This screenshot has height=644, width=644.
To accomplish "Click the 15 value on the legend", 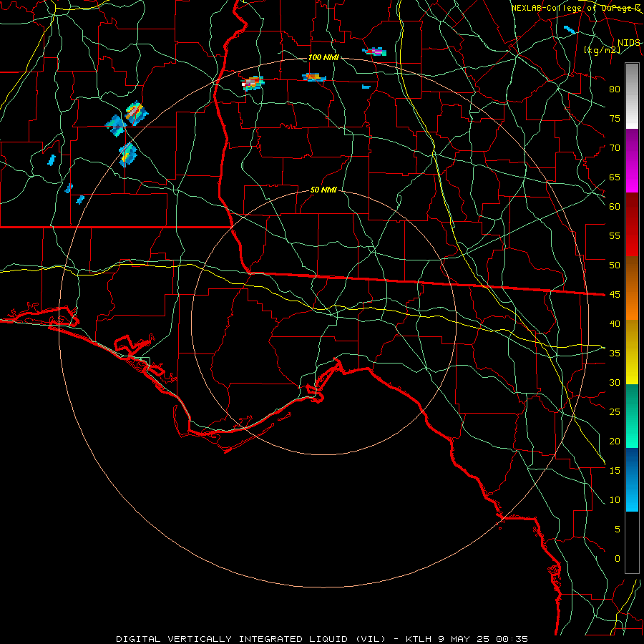I will pyautogui.click(x=615, y=470).
